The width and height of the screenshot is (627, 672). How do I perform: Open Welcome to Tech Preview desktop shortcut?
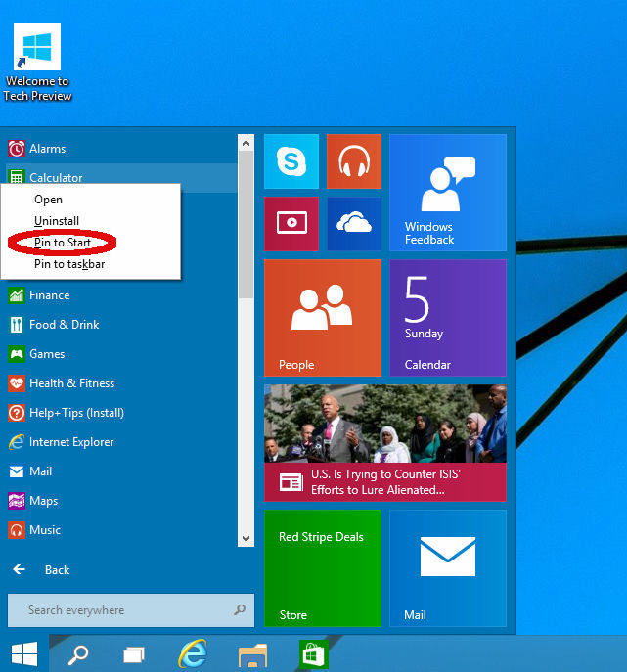click(x=37, y=63)
